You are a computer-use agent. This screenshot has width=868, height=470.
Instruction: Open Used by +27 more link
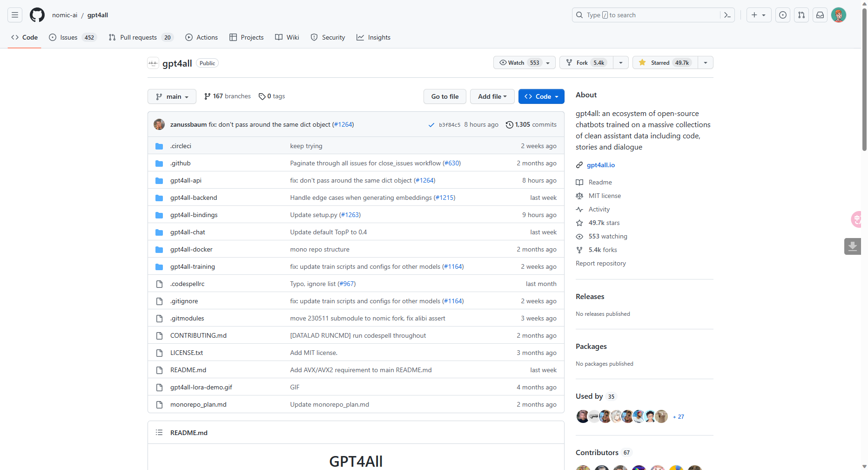tap(679, 417)
